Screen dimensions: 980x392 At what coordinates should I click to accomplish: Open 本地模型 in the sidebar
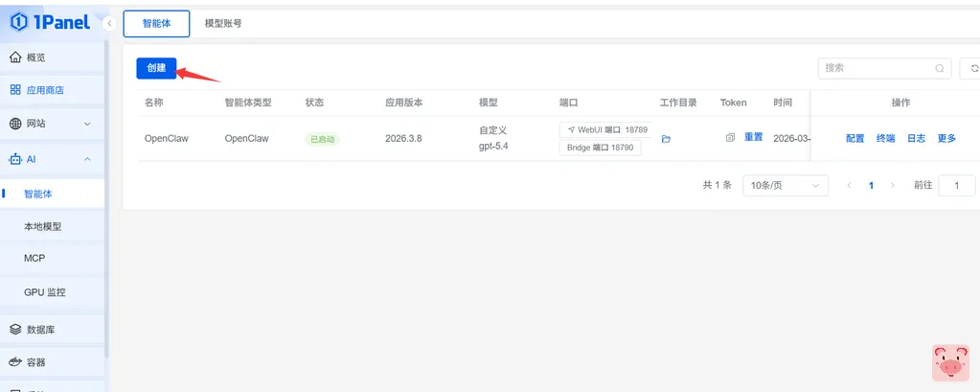(x=53, y=227)
